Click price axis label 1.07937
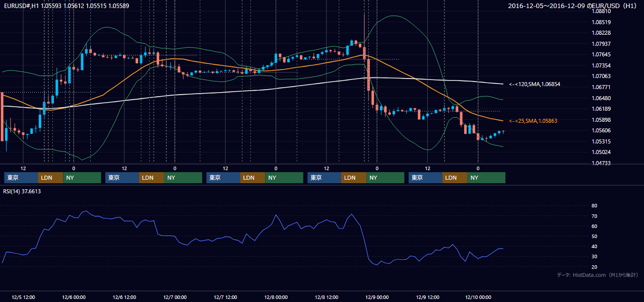The height and width of the screenshot is (302, 644). [x=601, y=44]
